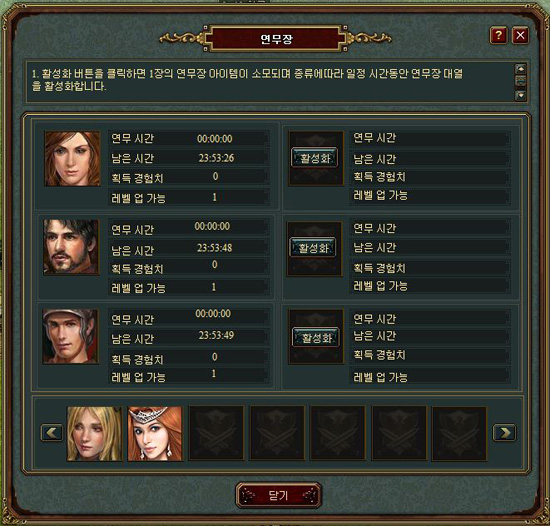Click the middle empty crossed-swords hero slot
This screenshot has width=550, height=526.
pos(338,433)
